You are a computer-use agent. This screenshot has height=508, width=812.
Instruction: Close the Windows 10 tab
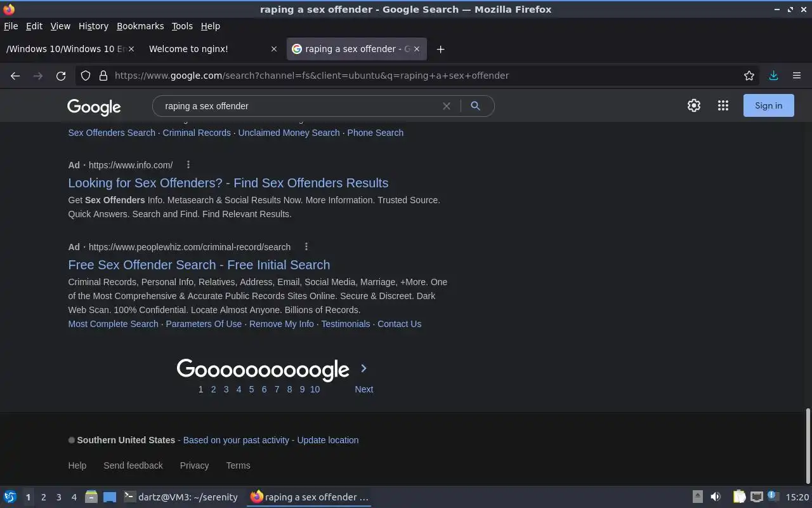coord(131,49)
